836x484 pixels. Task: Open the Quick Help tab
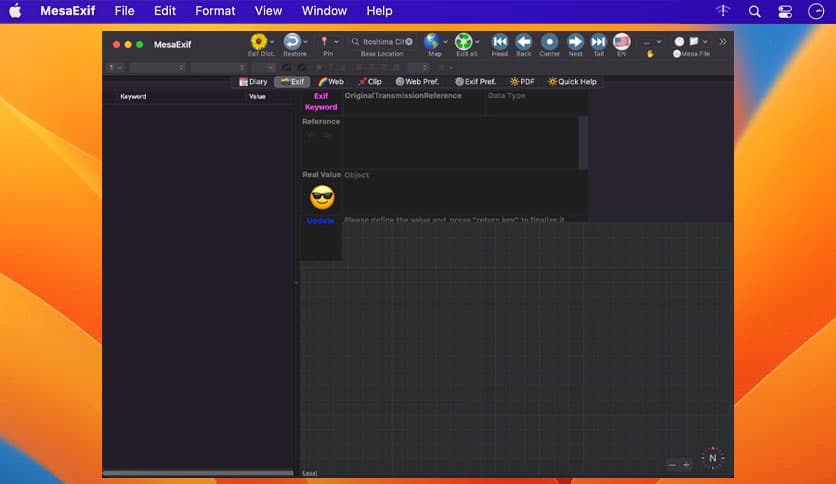[572, 82]
